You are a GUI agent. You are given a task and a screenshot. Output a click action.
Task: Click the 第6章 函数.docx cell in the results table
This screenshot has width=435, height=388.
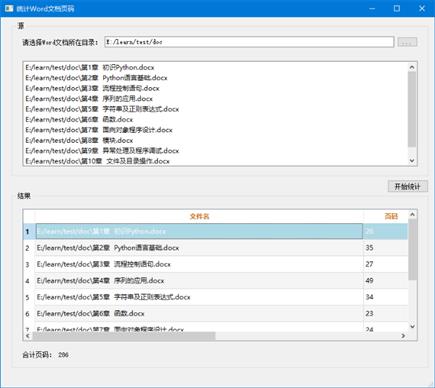coord(199,313)
